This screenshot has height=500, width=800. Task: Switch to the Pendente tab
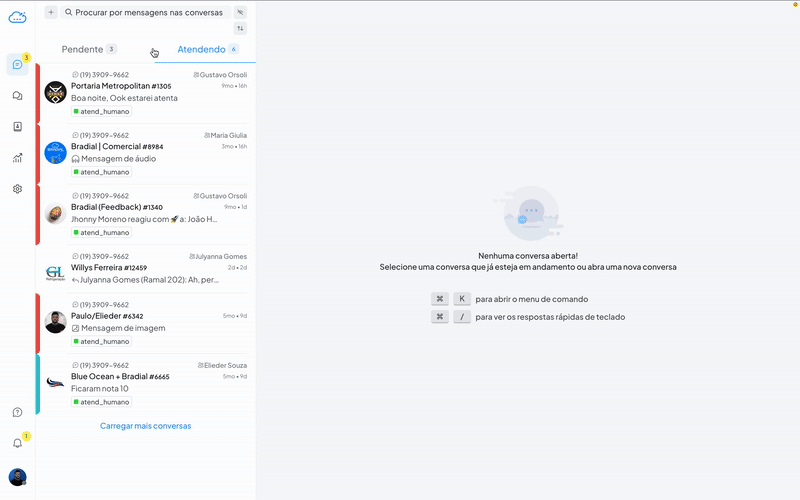point(83,49)
